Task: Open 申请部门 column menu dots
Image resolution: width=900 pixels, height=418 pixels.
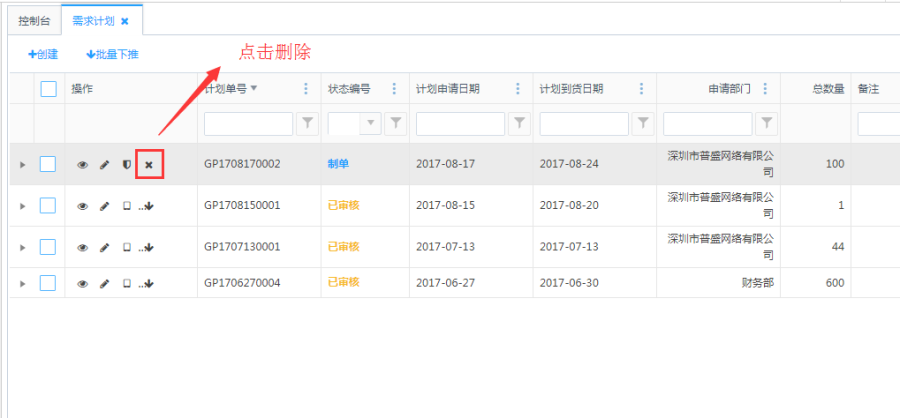Action: [x=765, y=89]
